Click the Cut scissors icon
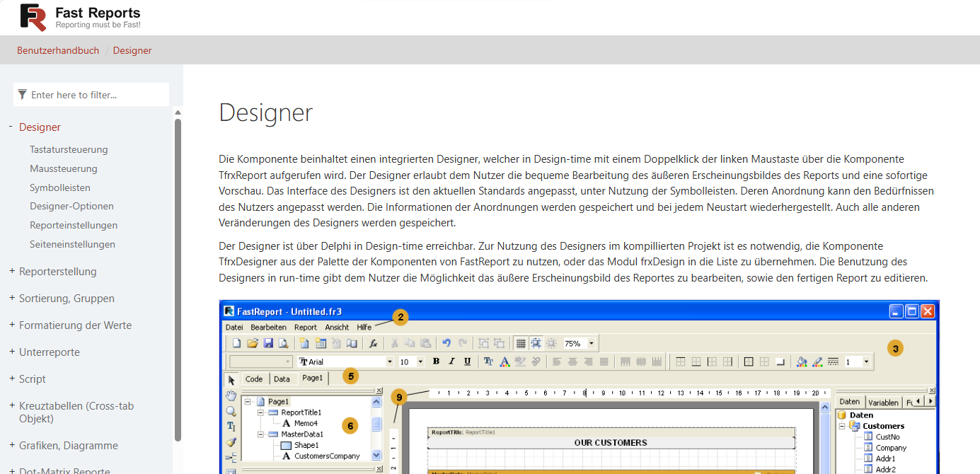 click(x=394, y=343)
